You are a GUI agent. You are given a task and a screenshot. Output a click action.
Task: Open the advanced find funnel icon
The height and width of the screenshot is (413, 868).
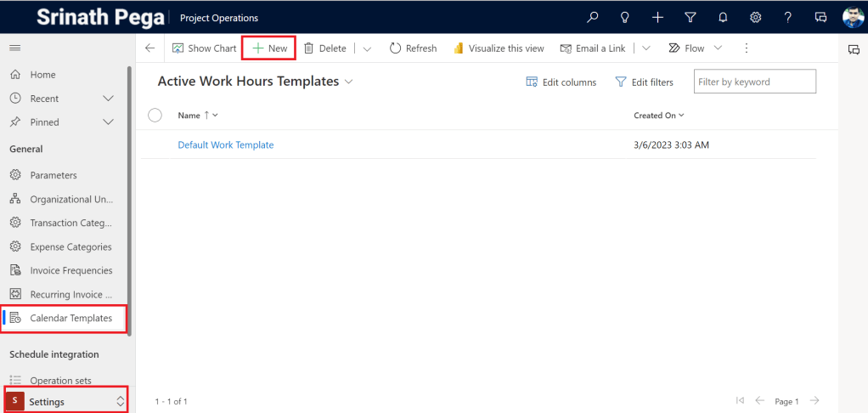tap(690, 17)
